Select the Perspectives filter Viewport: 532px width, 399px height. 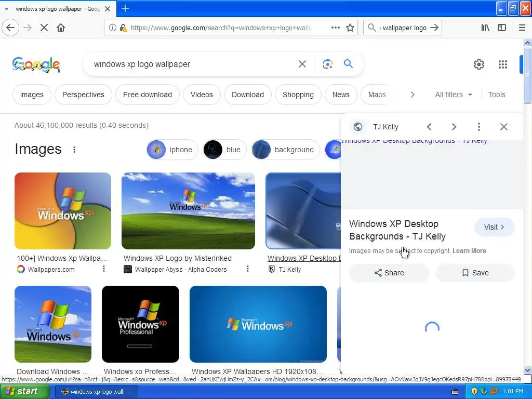coord(83,95)
